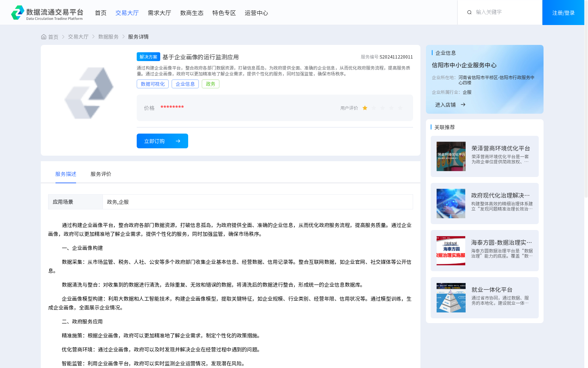Open 特色专区 navigation item
588x368 pixels.
click(224, 13)
